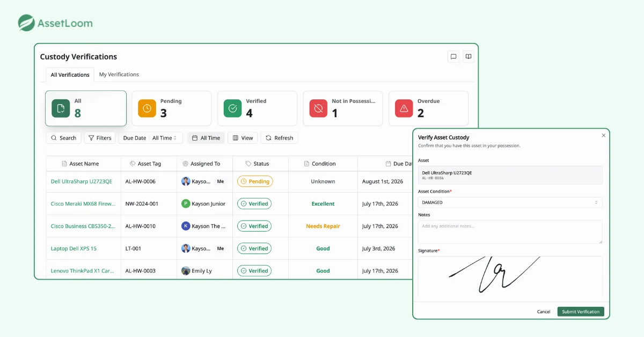Cancel the Verify Asset Custody dialog
Viewport: 644px width, 337px height.
click(544, 312)
